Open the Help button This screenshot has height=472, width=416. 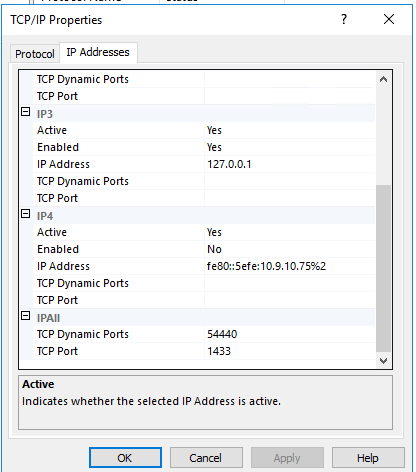[368, 458]
